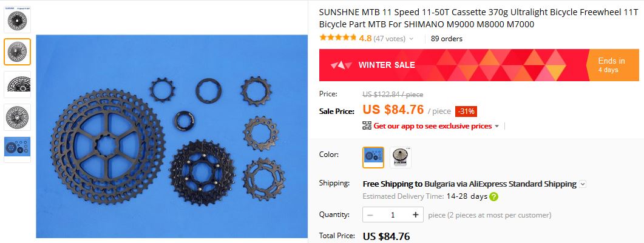This screenshot has width=644, height=243.
Task: Click the QR code app icon
Action: tap(367, 126)
